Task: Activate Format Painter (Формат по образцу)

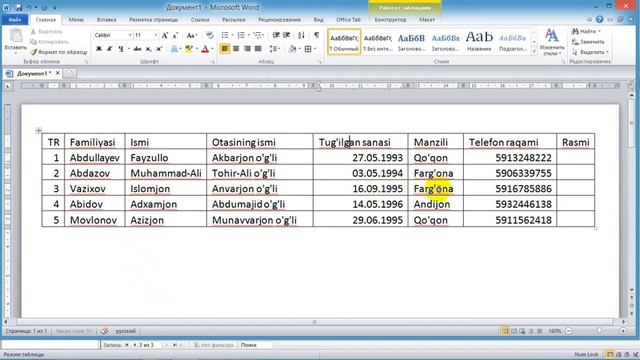Action: 59,52
